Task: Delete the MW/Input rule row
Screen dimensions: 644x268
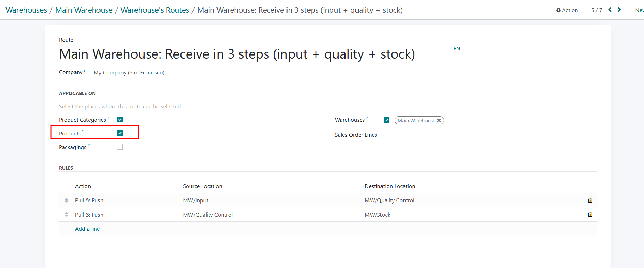Action: tap(590, 200)
